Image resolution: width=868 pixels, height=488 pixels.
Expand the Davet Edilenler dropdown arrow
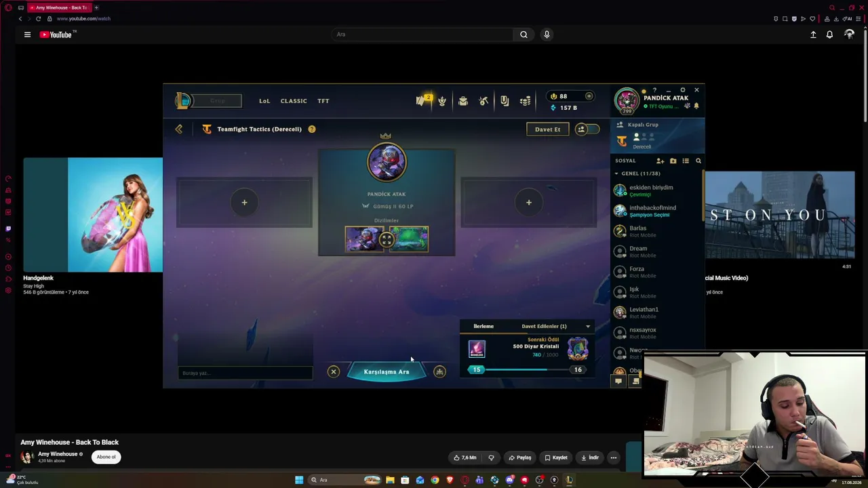[x=588, y=327]
